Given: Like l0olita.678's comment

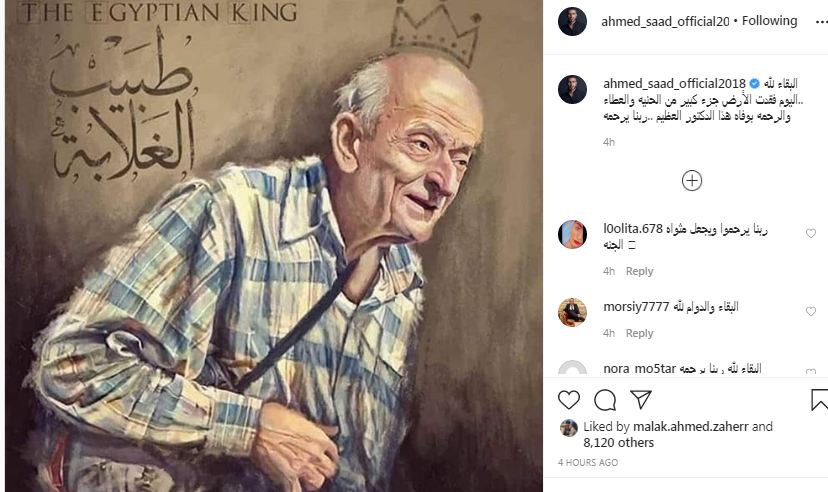Looking at the screenshot, I should tap(811, 234).
